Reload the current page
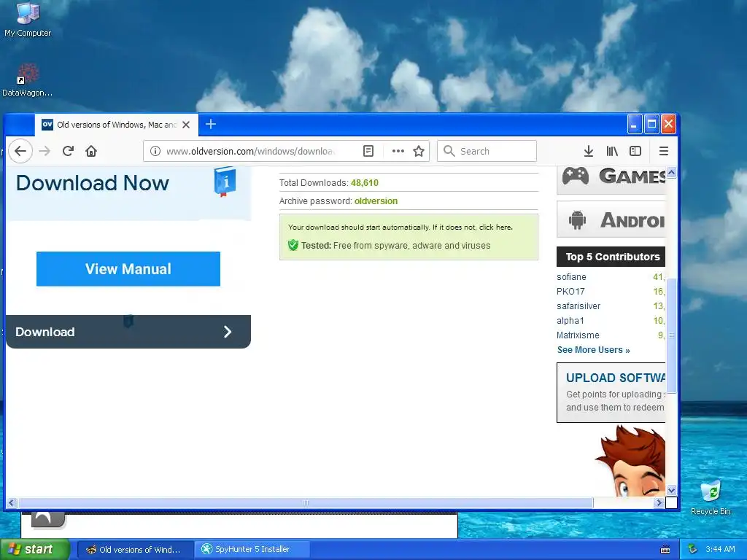Image resolution: width=747 pixels, height=560 pixels. tap(68, 151)
